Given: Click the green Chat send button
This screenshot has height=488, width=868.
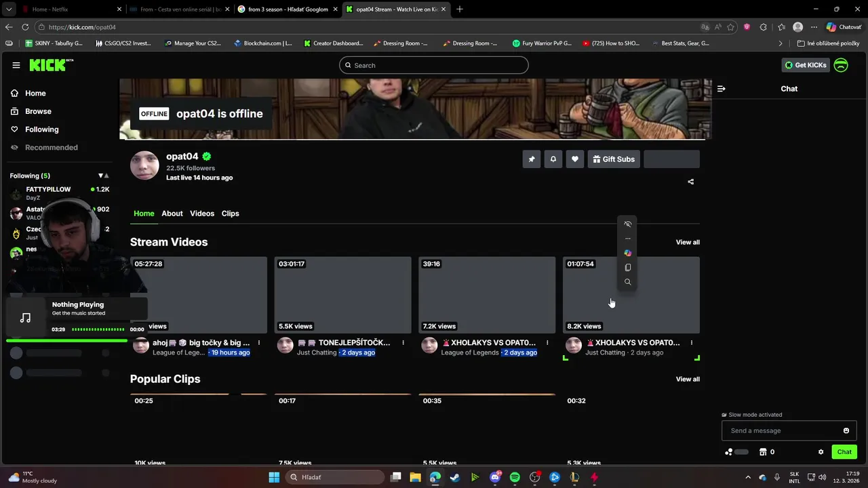Looking at the screenshot, I should point(844,452).
